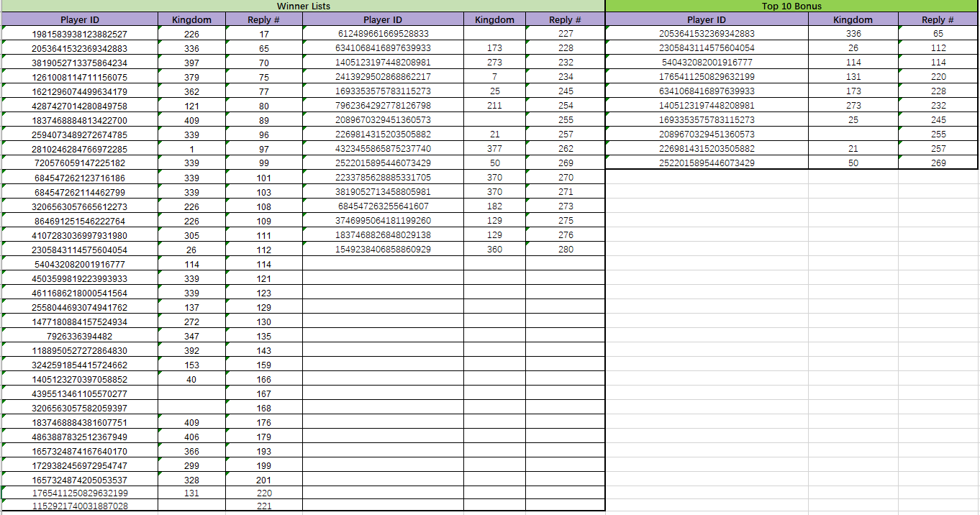
Task: Click reply number cell 221
Action: point(264,506)
